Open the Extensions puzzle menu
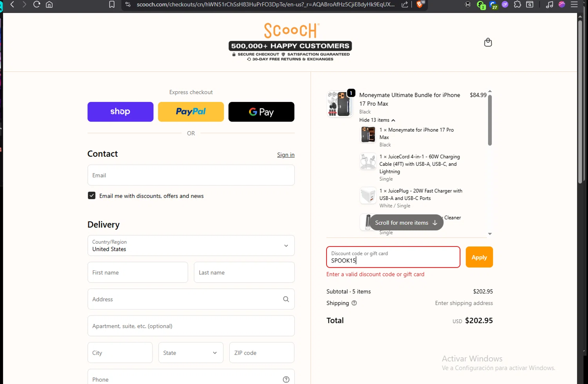Screen dimensions: 588x384 [517, 4]
